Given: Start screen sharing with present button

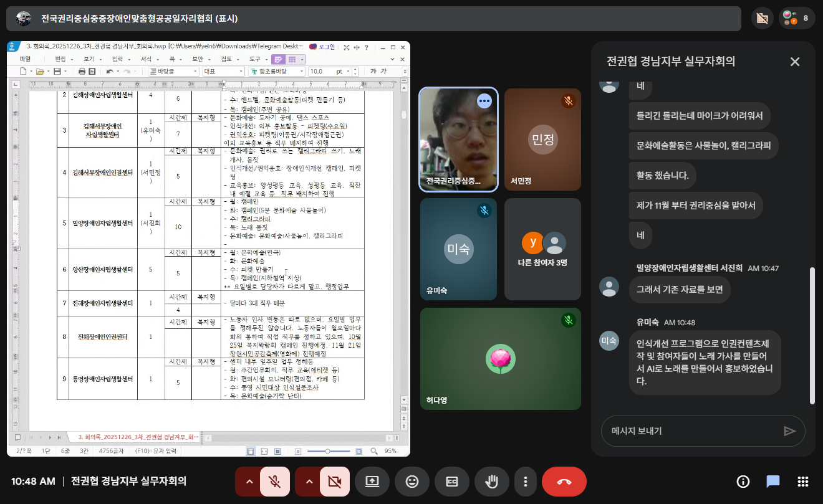Looking at the screenshot, I should (x=372, y=482).
